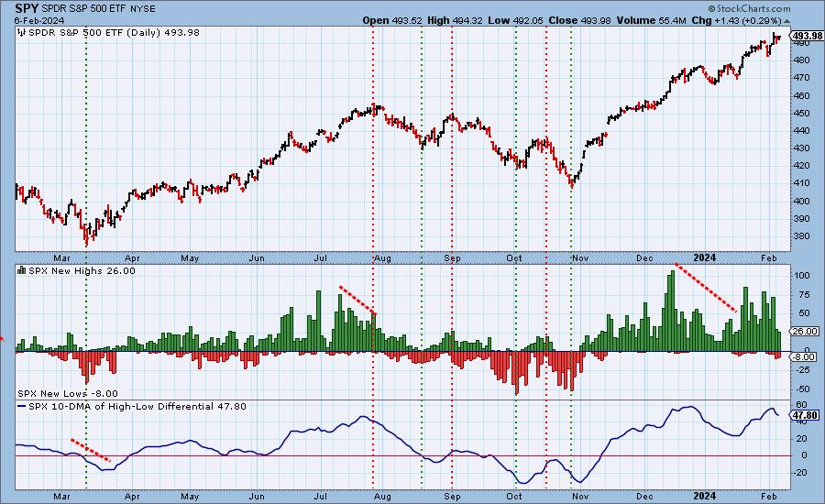Open the StockCharts.com link
The width and height of the screenshot is (825, 504).
[753, 8]
